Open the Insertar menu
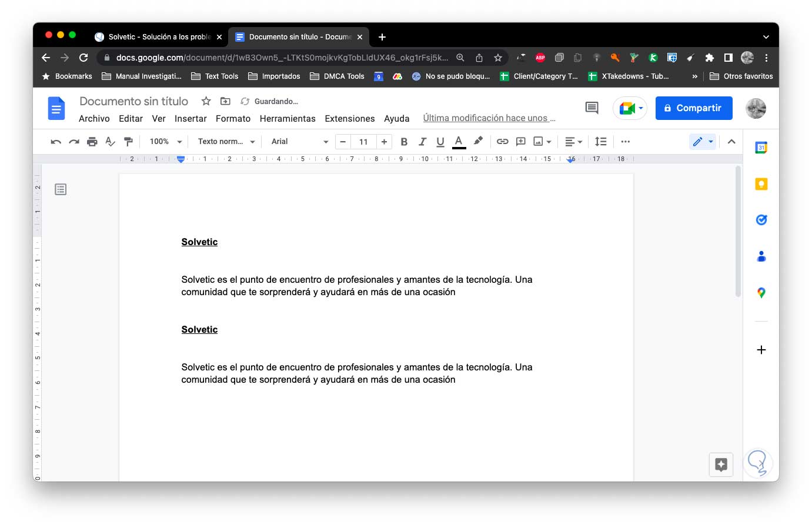 [x=191, y=119]
